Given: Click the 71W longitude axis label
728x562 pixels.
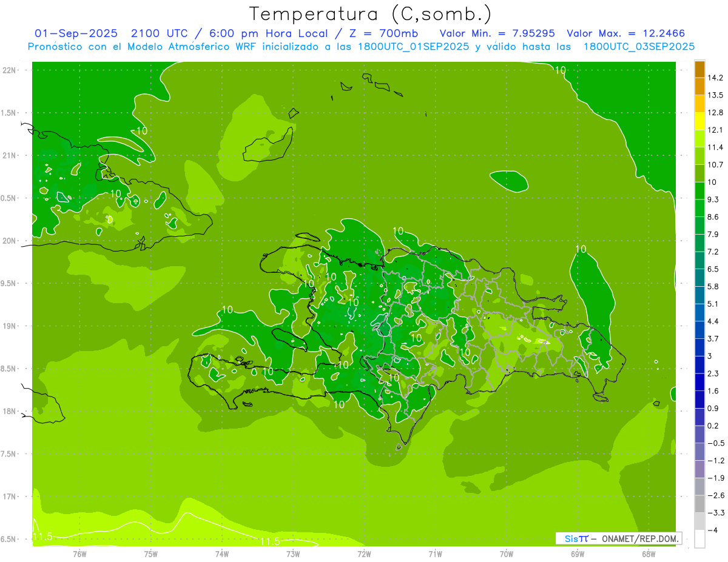Looking at the screenshot, I should (435, 554).
